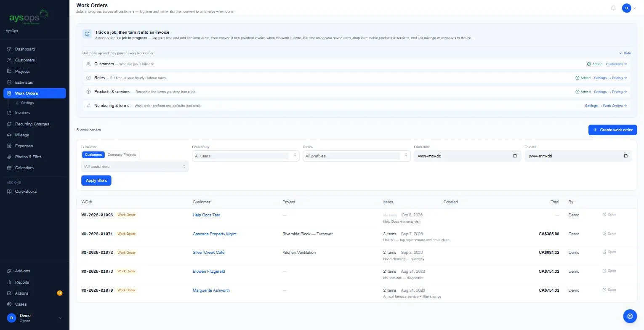This screenshot has width=644, height=330.
Task: Click the Apply filters button
Action: tap(96, 181)
